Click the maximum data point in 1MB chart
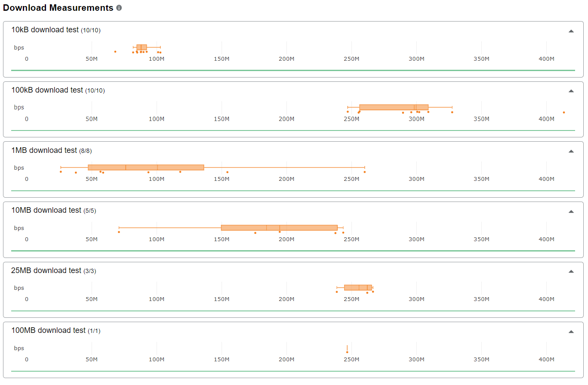588x385 pixels. [364, 172]
